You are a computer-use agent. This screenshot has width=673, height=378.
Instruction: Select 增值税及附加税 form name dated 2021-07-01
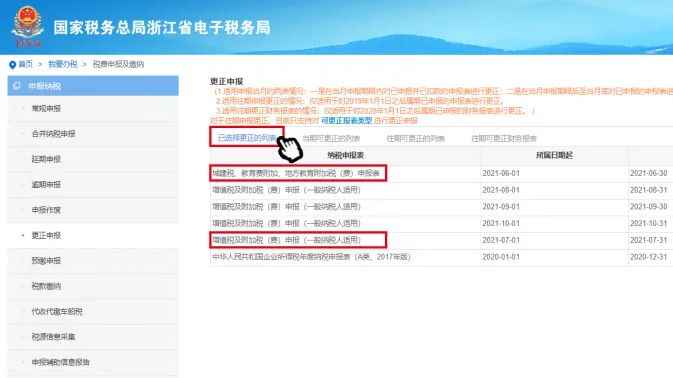(x=286, y=240)
